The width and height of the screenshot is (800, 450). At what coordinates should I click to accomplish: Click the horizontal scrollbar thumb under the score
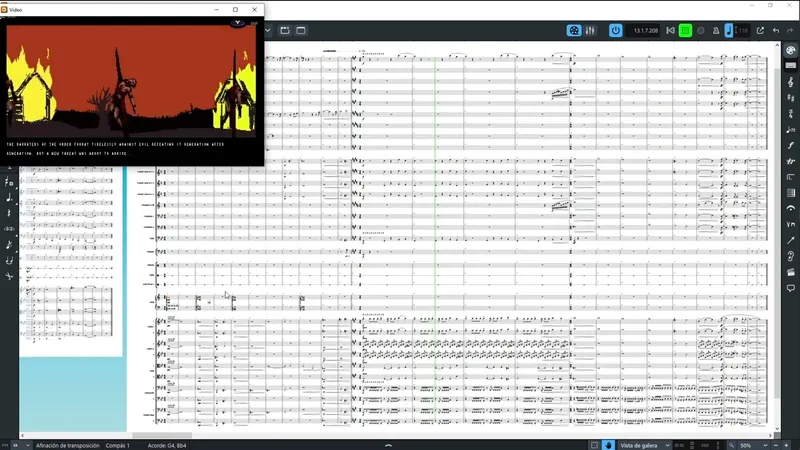162,436
